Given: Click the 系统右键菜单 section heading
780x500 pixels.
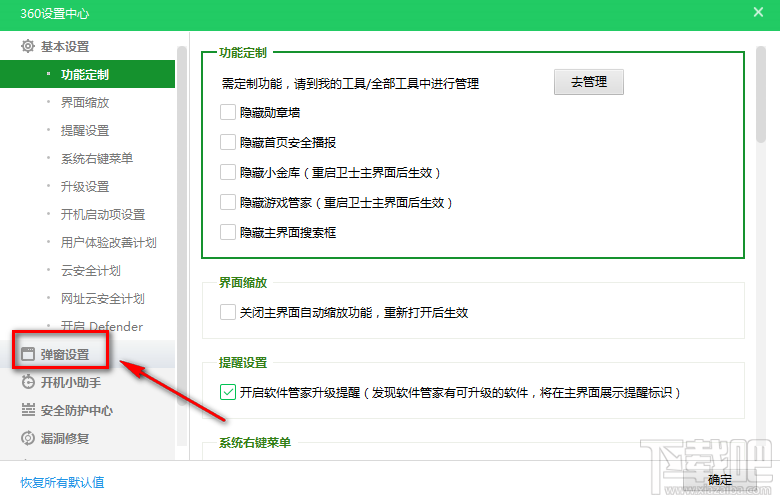Looking at the screenshot, I should (255, 443).
